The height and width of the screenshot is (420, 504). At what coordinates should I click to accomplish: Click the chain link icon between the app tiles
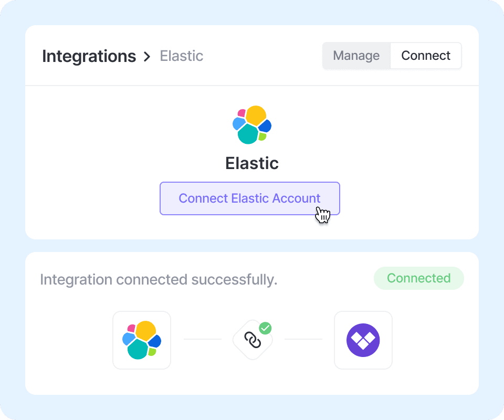tap(253, 341)
